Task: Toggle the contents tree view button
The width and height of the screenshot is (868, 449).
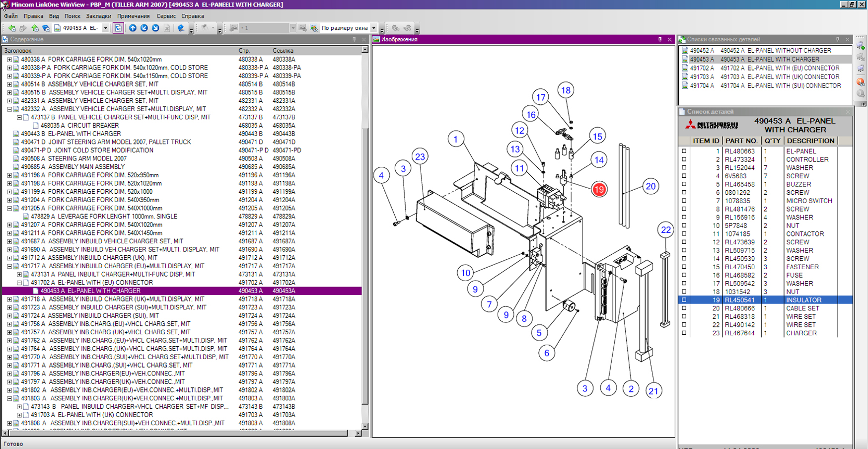Action: [x=118, y=28]
